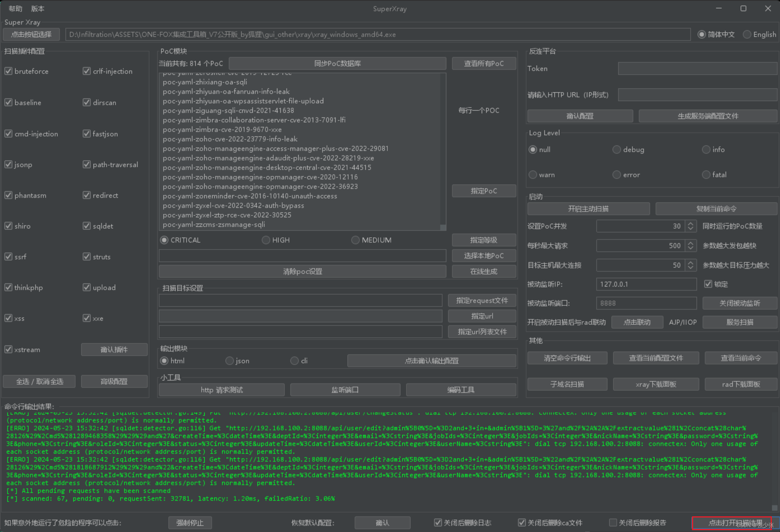
Task: Click the 指定url button
Action: (x=482, y=316)
